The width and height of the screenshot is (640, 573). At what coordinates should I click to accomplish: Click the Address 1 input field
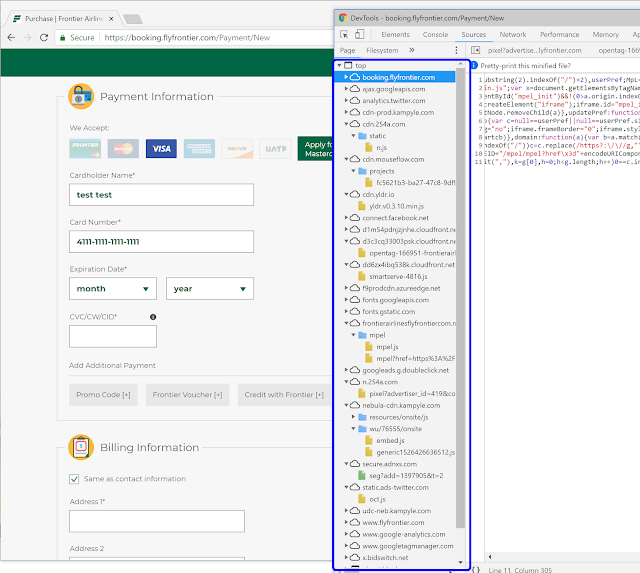(x=157, y=521)
